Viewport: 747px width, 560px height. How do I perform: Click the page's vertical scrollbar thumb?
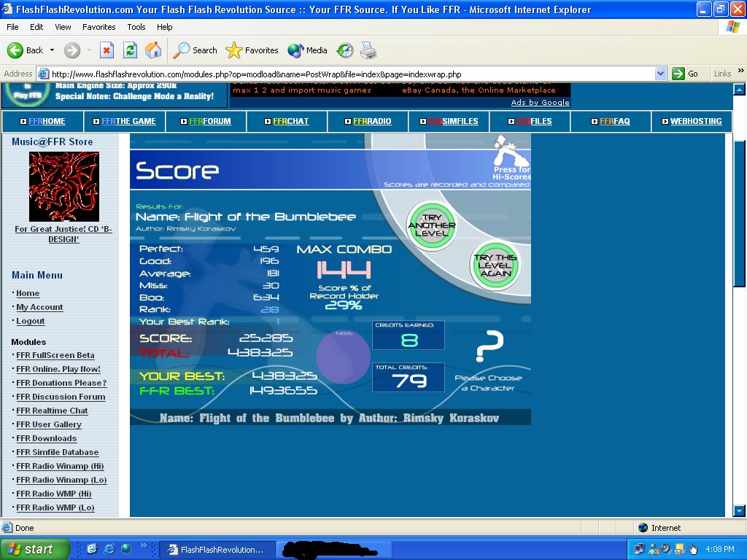[739, 214]
